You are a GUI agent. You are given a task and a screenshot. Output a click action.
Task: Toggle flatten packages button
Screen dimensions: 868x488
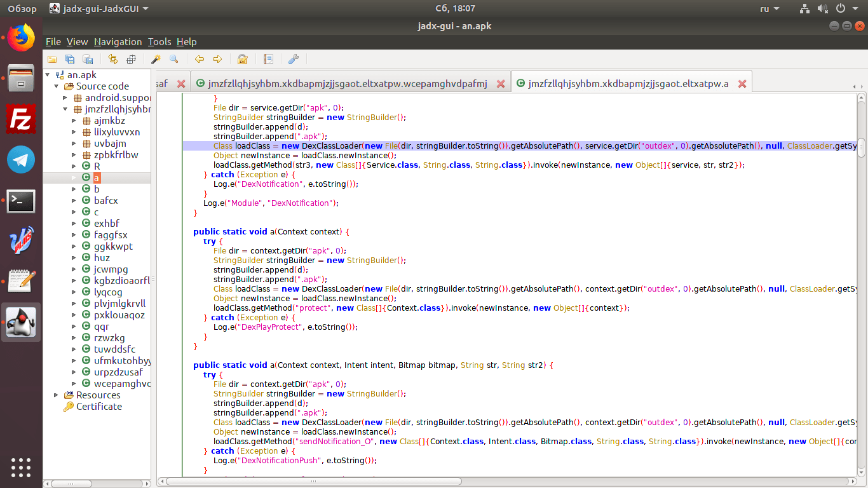tap(131, 59)
